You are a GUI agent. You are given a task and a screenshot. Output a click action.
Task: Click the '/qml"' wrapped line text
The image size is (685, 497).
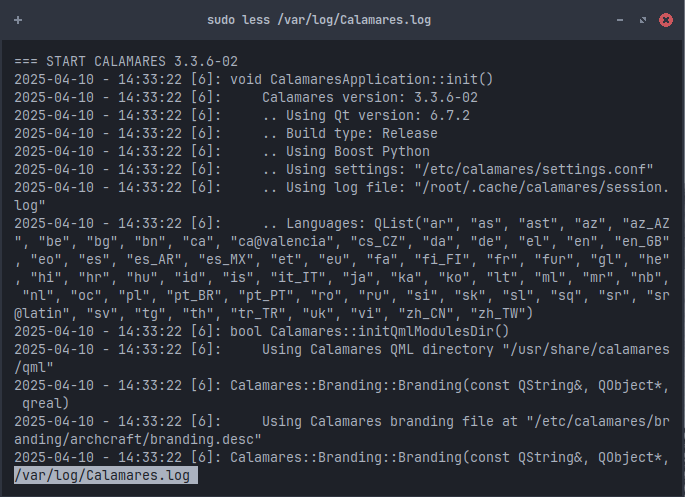click(x=34, y=367)
